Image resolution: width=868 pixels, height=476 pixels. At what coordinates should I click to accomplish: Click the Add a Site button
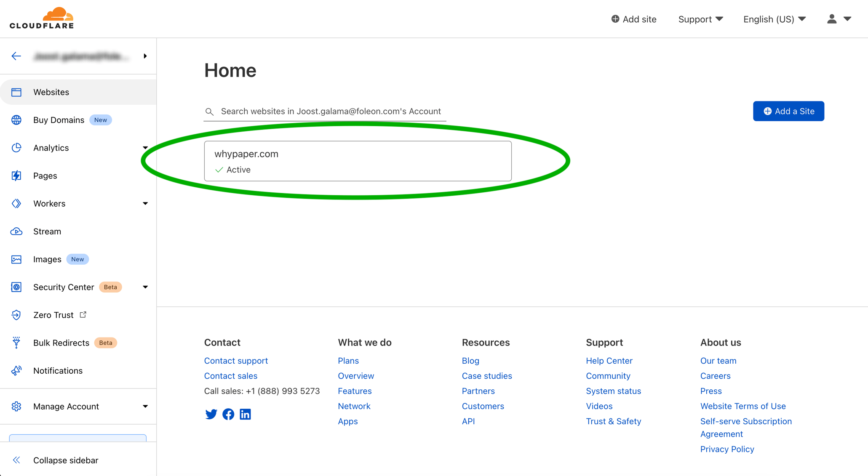788,111
